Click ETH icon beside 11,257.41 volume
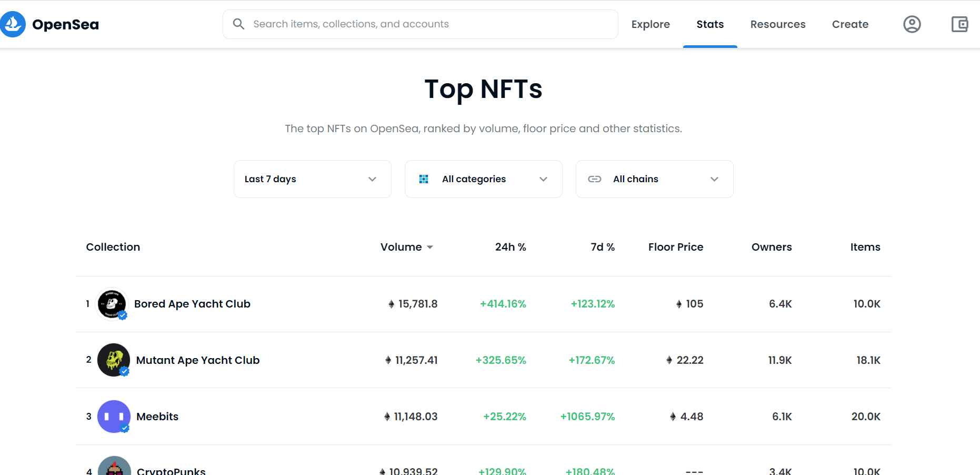The image size is (980, 475). pos(388,360)
